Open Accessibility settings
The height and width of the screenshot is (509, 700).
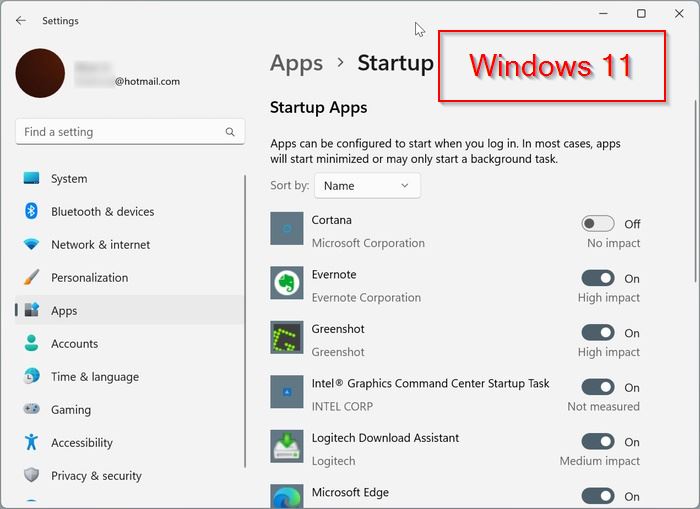tap(129, 442)
